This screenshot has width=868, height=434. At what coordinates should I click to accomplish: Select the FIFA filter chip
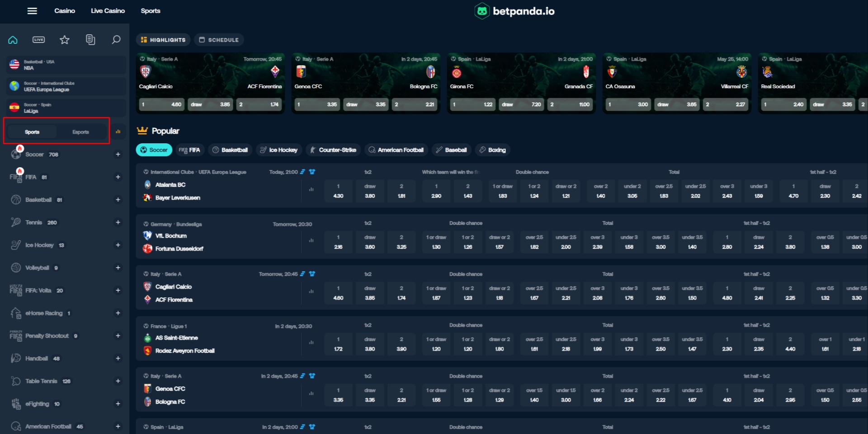[189, 150]
